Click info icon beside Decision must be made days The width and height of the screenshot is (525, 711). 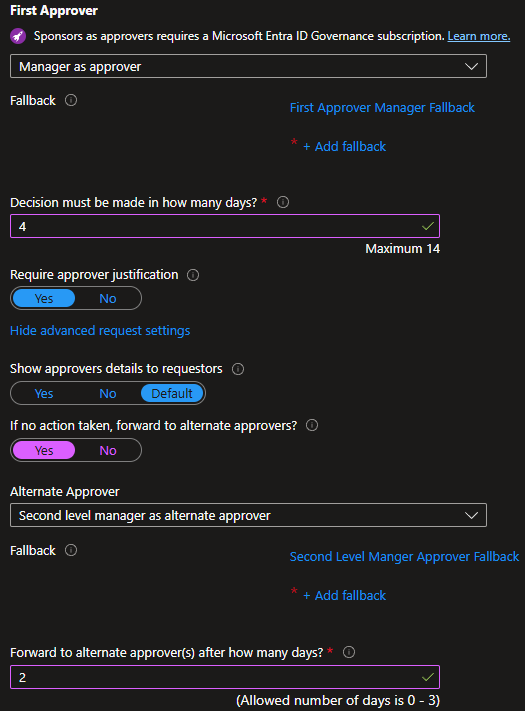[283, 202]
